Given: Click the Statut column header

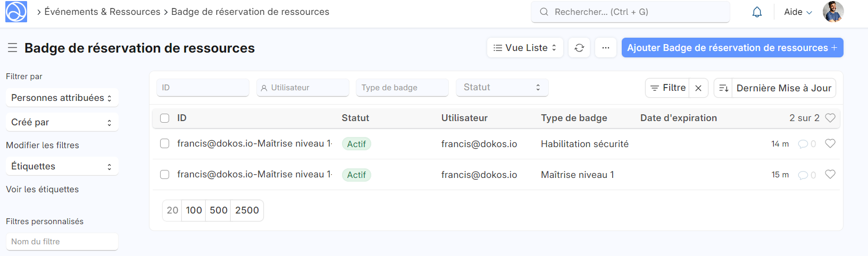Looking at the screenshot, I should click(355, 118).
